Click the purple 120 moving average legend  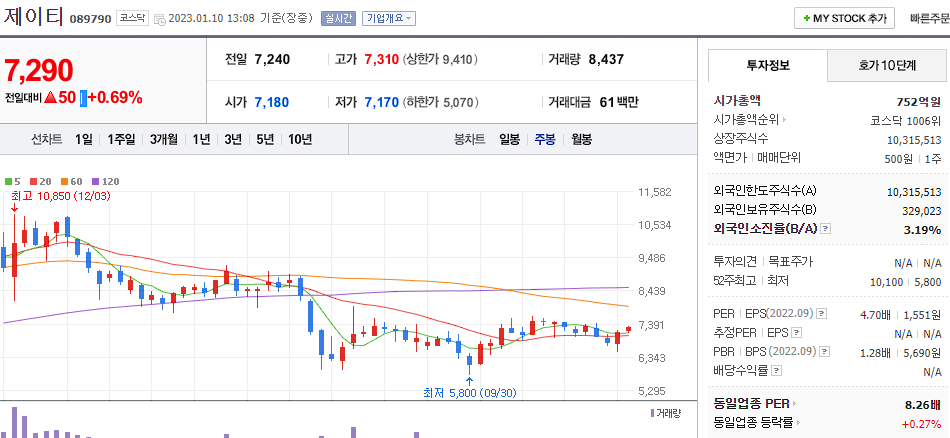(105, 181)
